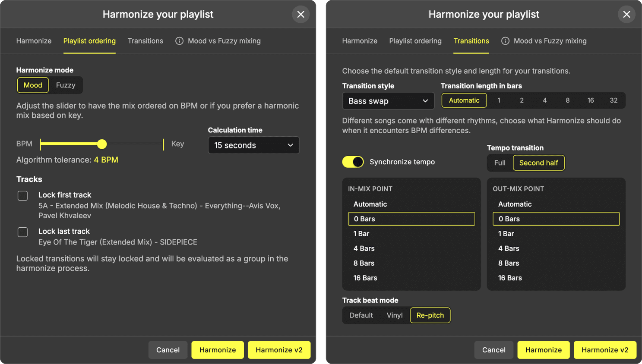This screenshot has width=642, height=364.
Task: Open the Calculation time dropdown
Action: click(253, 145)
